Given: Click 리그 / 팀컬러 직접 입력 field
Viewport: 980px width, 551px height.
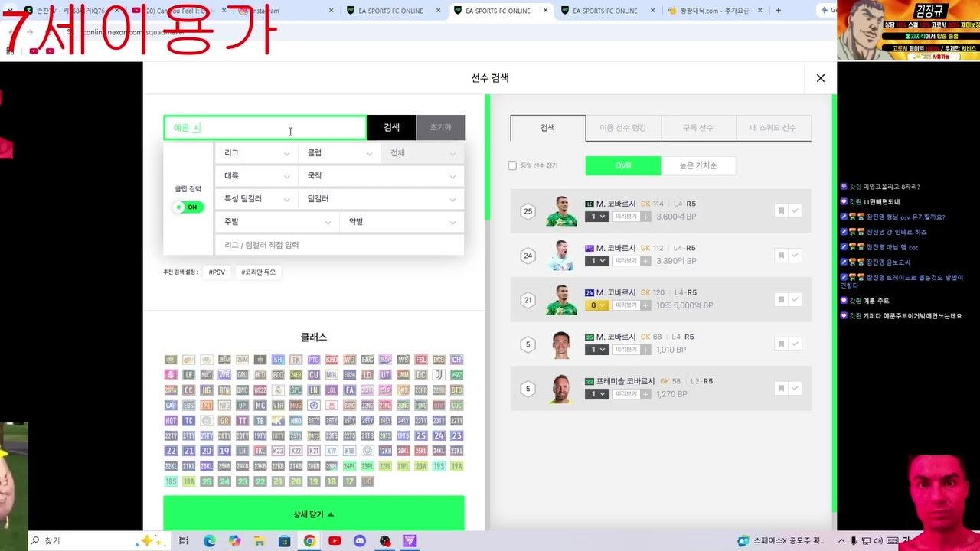Looking at the screenshot, I should click(x=339, y=245).
